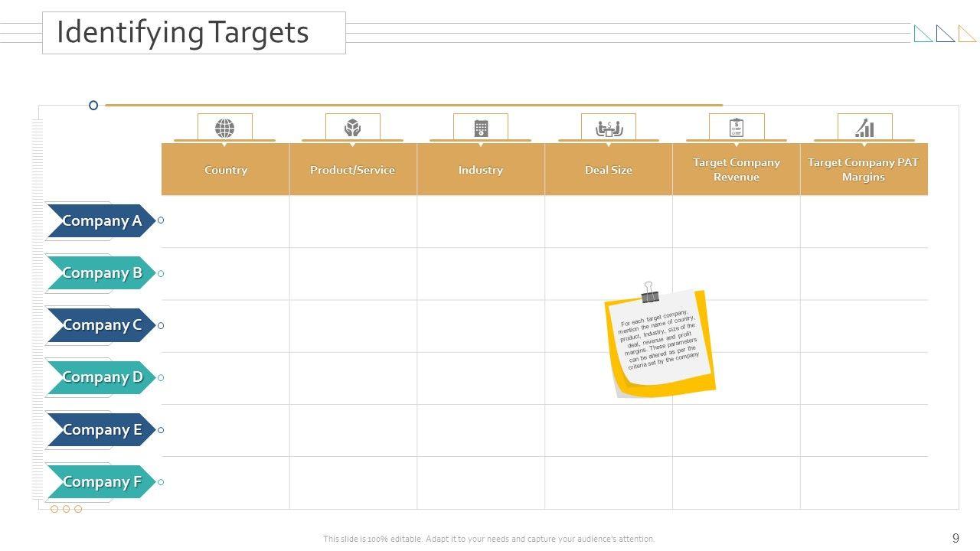This screenshot has width=980, height=551.
Task: Select the handshake deal icon above Deal Size
Action: tap(609, 129)
